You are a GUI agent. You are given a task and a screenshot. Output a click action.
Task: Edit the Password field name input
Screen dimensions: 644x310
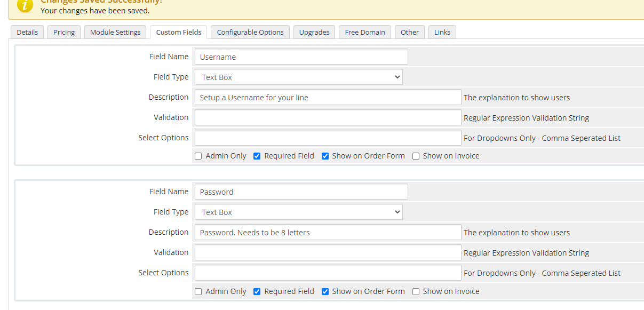pos(301,192)
